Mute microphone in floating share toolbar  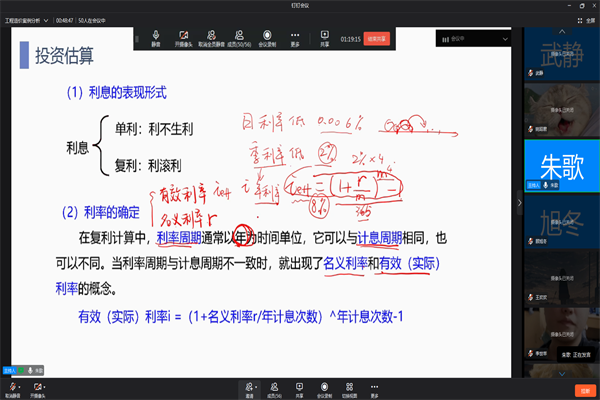156,39
